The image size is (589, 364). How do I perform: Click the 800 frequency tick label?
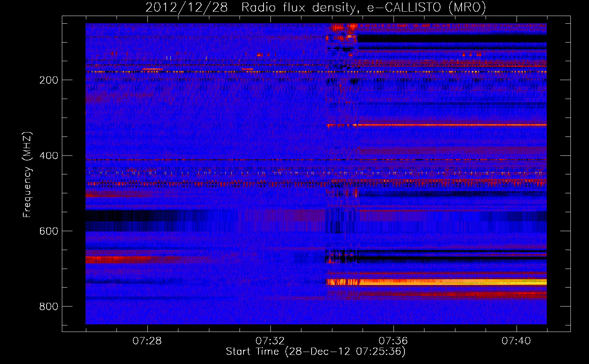tap(49, 307)
